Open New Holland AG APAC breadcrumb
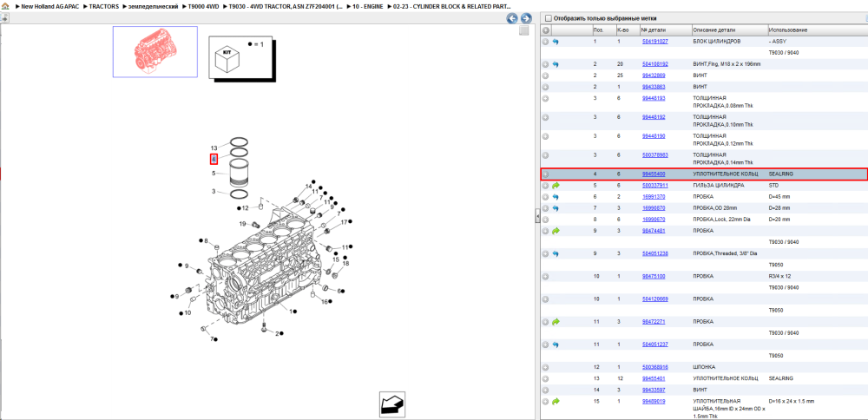Viewport: 868px width, 420px height. point(49,6)
